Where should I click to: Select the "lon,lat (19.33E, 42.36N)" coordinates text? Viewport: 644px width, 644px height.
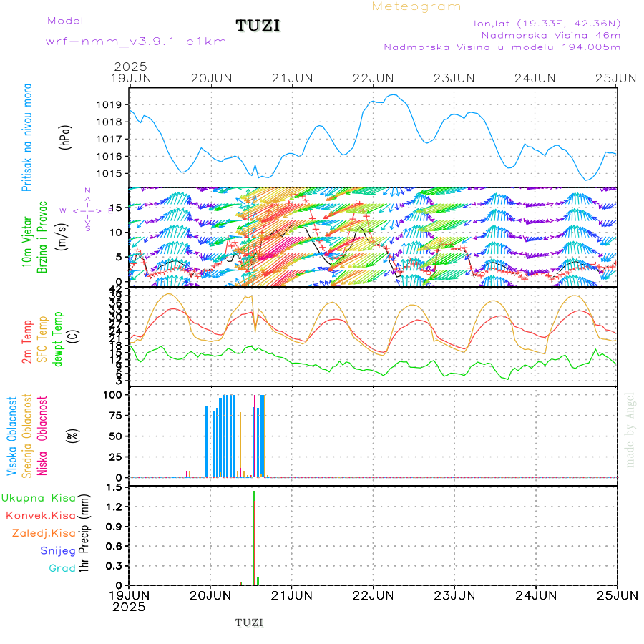coord(547,24)
